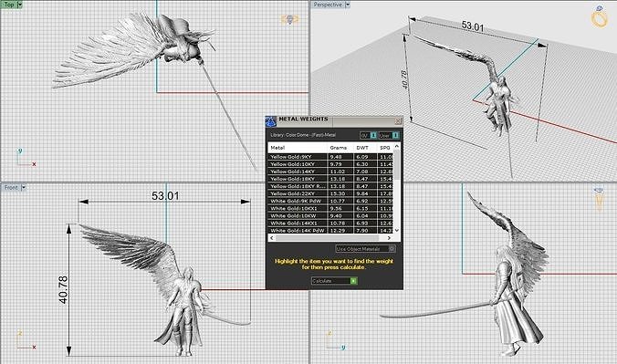This screenshot has height=364, width=617.
Task: Click the green Calculate go icon
Action: [x=353, y=281]
